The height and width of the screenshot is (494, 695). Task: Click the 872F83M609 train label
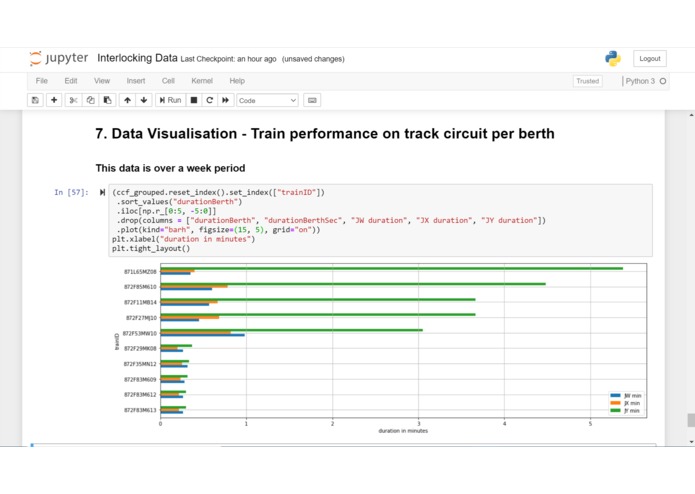[140, 379]
